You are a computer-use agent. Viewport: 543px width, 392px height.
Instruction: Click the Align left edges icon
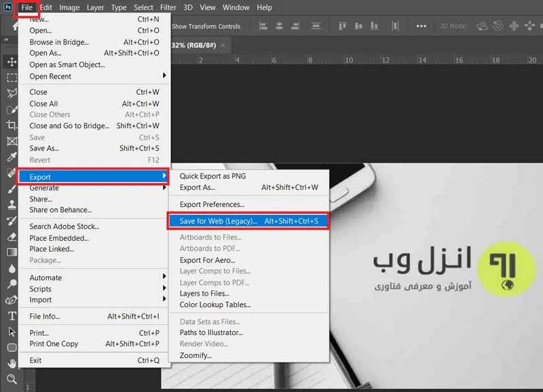[263, 26]
